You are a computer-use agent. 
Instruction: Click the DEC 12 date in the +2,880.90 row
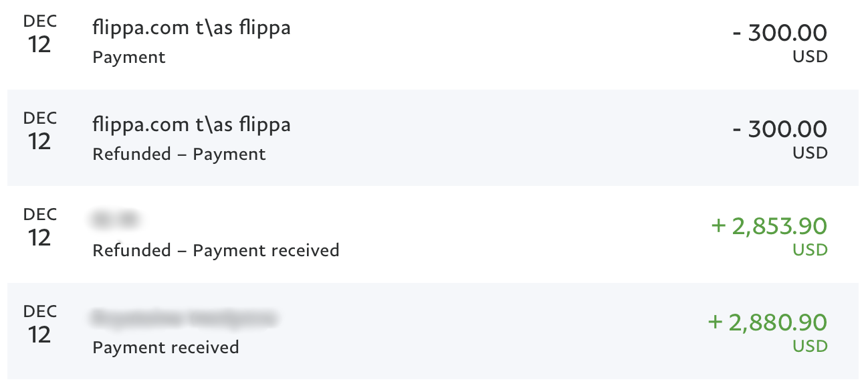pos(40,325)
